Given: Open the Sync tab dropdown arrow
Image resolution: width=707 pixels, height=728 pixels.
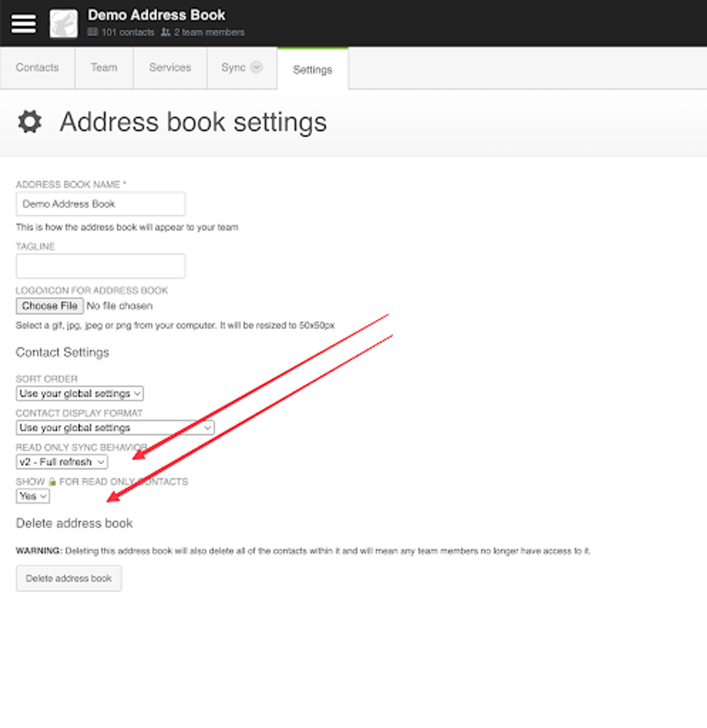Looking at the screenshot, I should (x=256, y=67).
